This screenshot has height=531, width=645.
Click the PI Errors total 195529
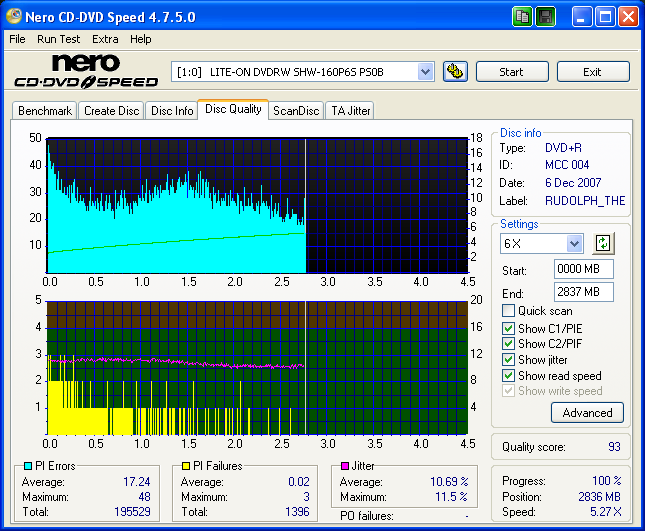click(132, 512)
